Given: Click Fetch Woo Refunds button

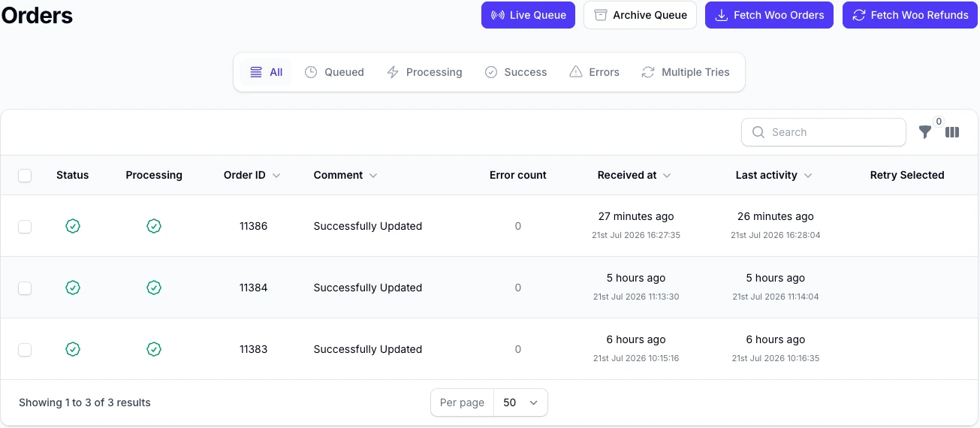Looking at the screenshot, I should (910, 15).
